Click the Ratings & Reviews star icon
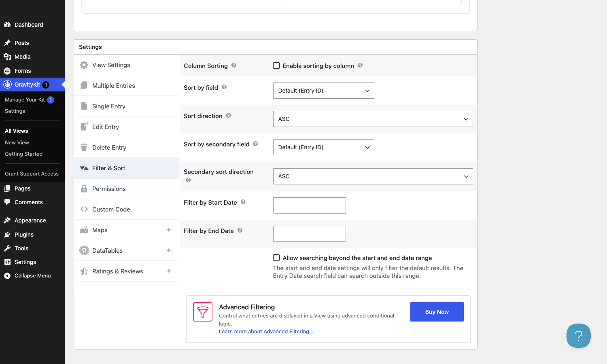This screenshot has width=607, height=364. (x=84, y=271)
